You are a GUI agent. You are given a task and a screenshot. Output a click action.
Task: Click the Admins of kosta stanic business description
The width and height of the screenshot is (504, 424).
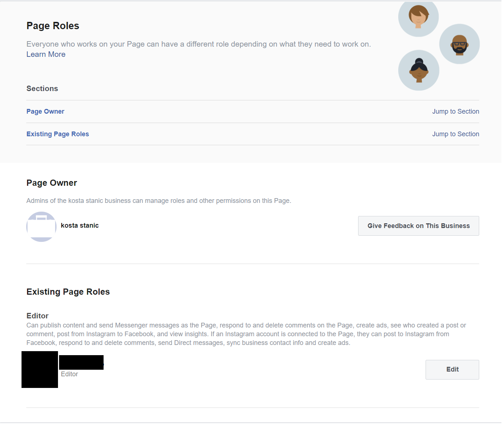159,201
